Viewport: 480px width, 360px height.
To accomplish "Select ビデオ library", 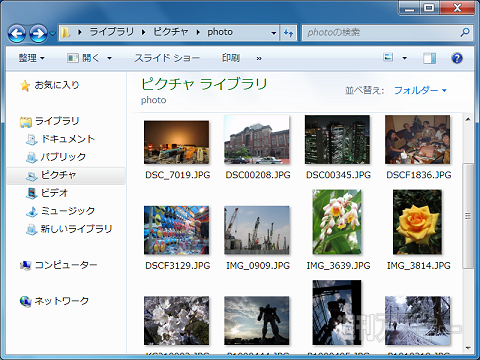I will click(x=54, y=193).
